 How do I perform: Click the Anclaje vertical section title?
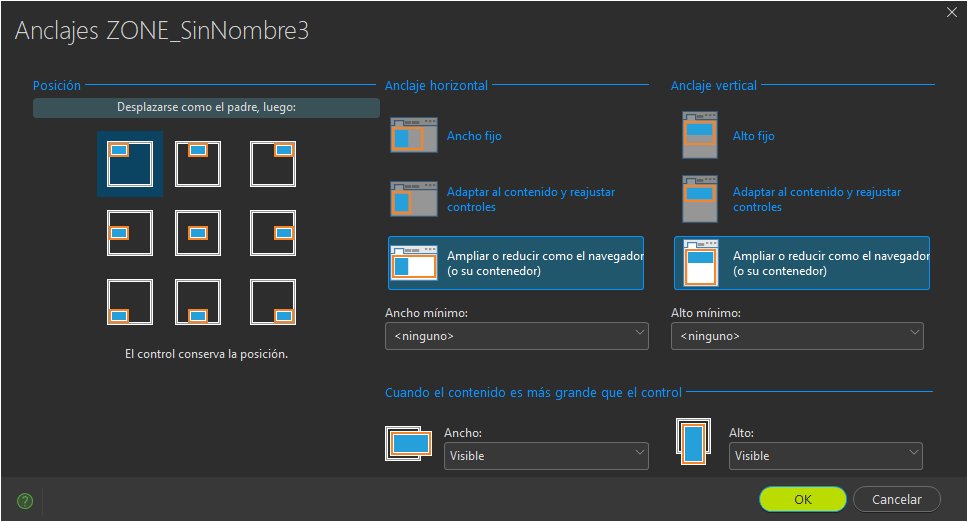tap(714, 85)
